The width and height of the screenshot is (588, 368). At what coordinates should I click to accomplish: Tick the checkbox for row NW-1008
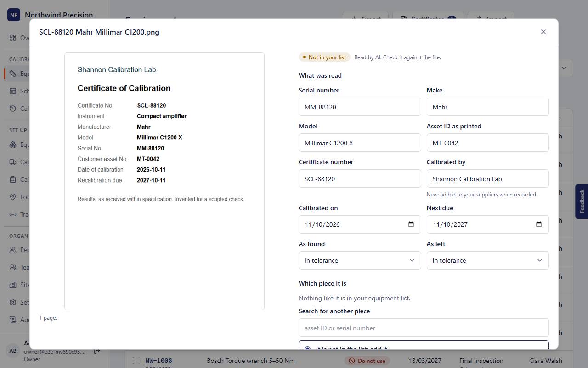pyautogui.click(x=136, y=361)
